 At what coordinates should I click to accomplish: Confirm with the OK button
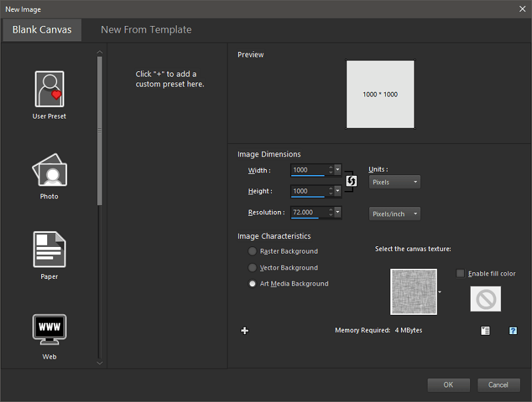(x=448, y=385)
